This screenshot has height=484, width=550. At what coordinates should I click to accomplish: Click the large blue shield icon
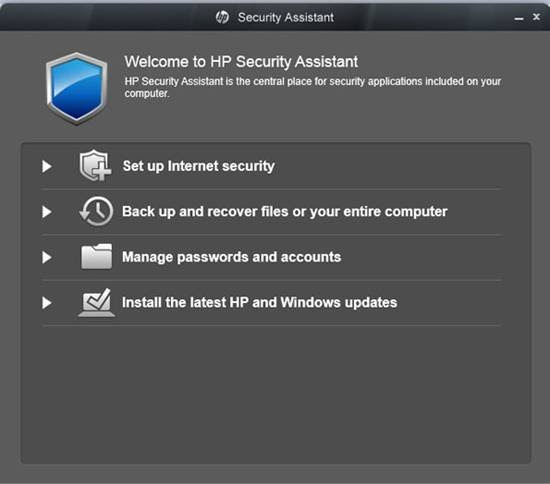tap(76, 88)
